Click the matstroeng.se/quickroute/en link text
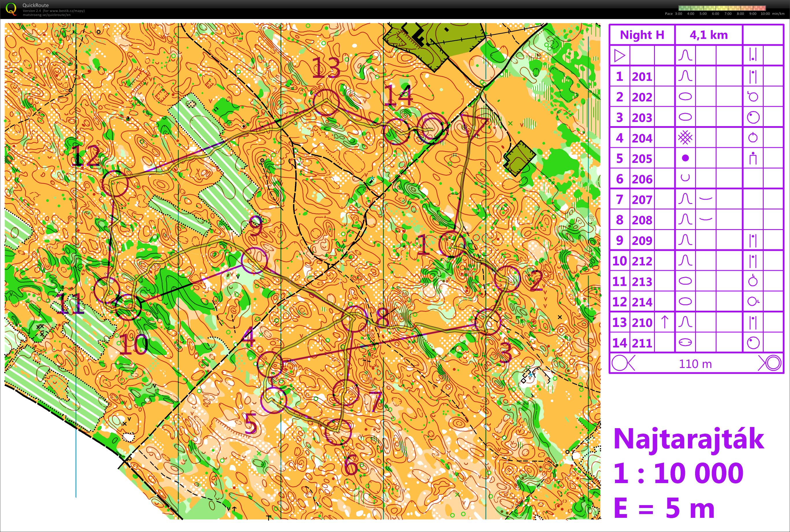The width and height of the screenshot is (790, 532). tap(47, 15)
